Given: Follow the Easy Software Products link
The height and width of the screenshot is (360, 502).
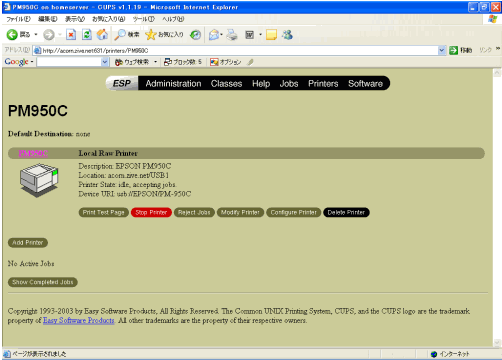Looking at the screenshot, I should tap(79, 320).
